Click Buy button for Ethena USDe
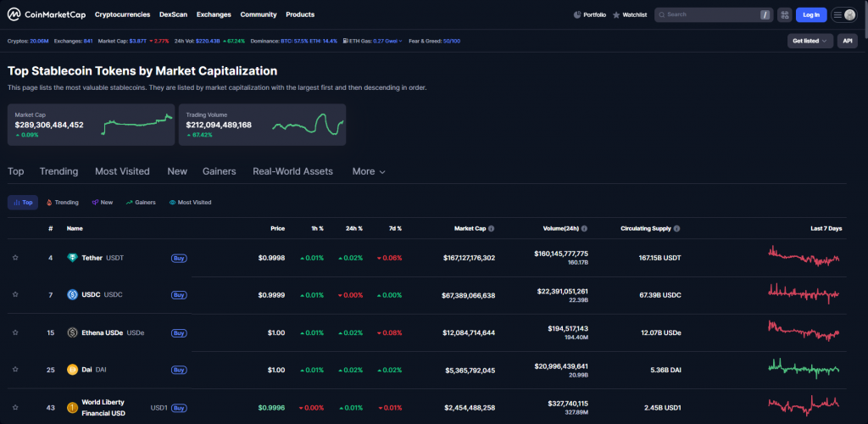 (x=179, y=332)
